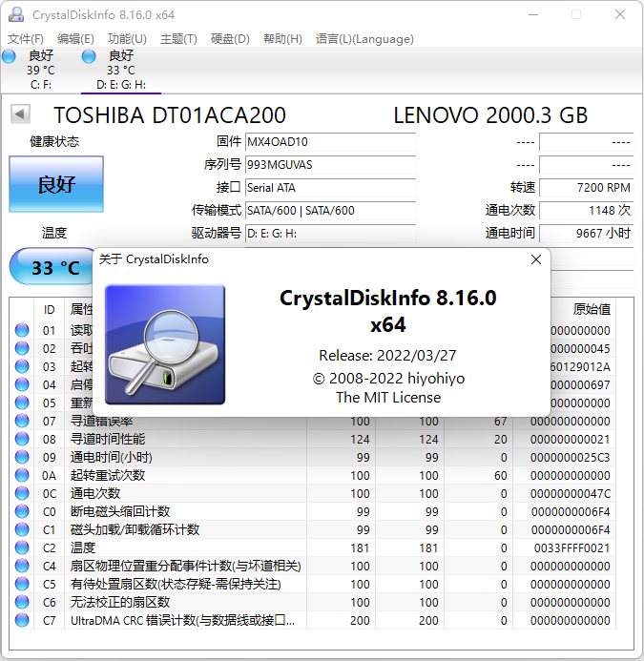Click status orb for attribute ID 05
The width and height of the screenshot is (644, 661).
(x=22, y=403)
